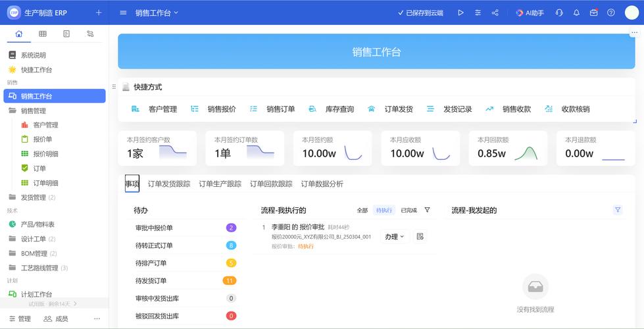Collapse the 销售管理 folder
The width and height of the screenshot is (644, 329).
click(55, 111)
